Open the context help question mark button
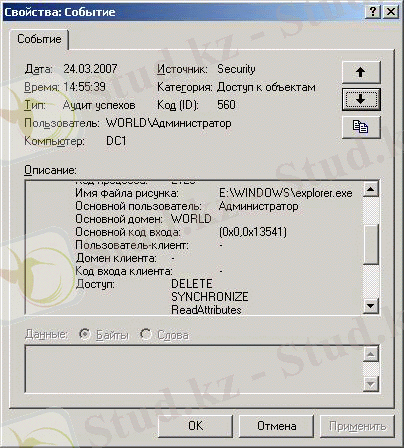This screenshot has height=448, width=404. [x=373, y=12]
